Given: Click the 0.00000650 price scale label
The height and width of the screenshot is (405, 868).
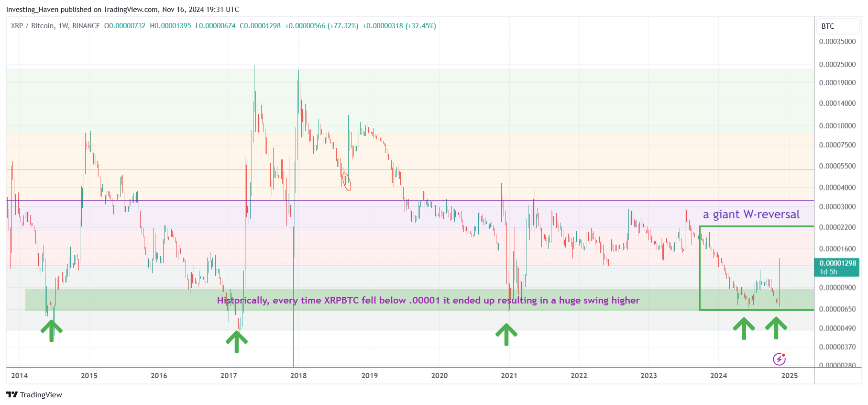Looking at the screenshot, I should click(x=837, y=309).
